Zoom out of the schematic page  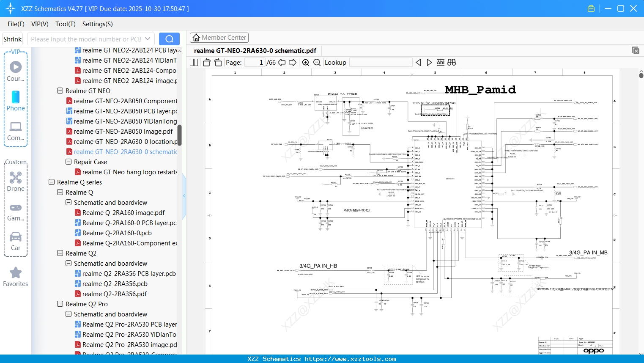pos(316,62)
